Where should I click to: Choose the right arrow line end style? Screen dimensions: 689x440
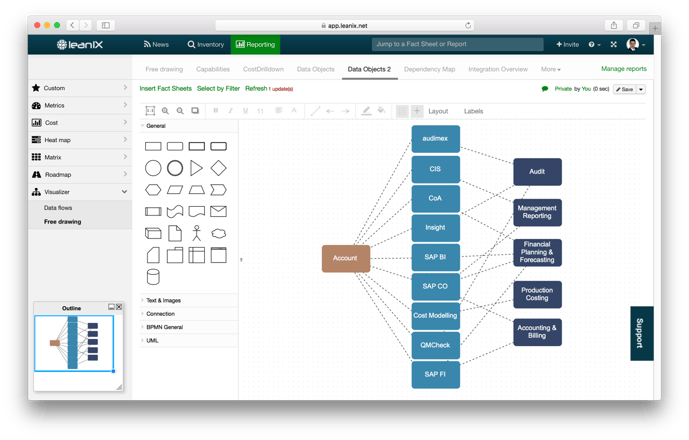pyautogui.click(x=345, y=111)
